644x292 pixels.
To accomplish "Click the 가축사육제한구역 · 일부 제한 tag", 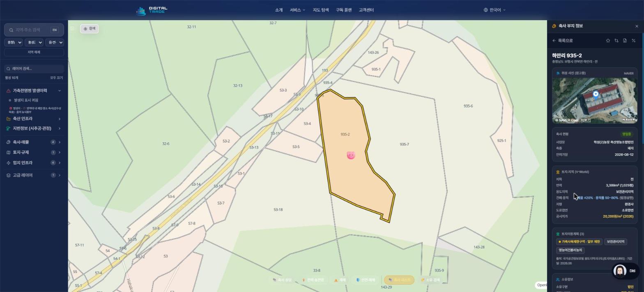I will point(580,242).
